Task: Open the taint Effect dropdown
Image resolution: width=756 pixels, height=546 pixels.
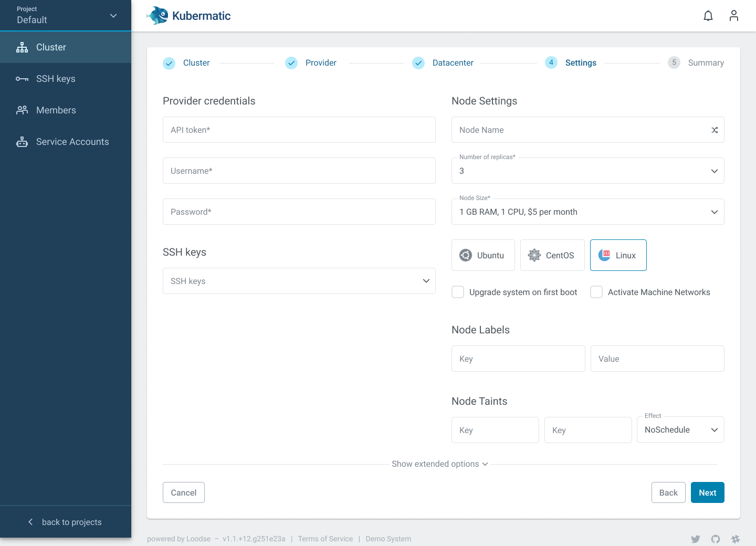Action: 680,429
